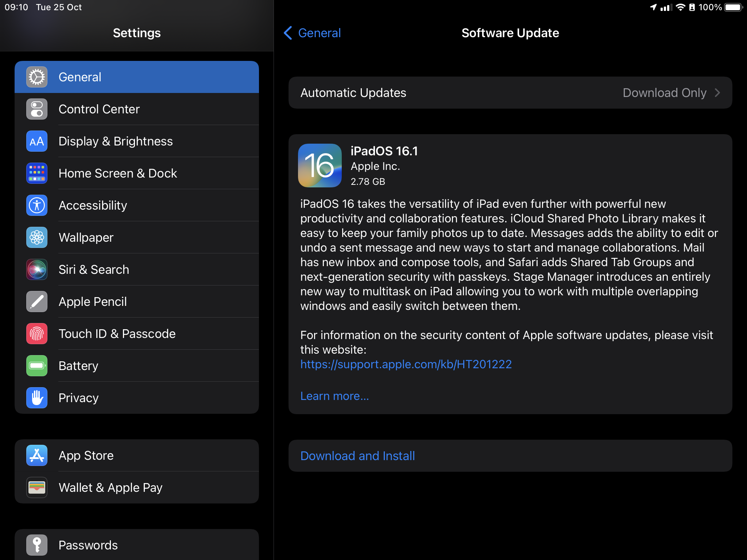747x560 pixels.
Task: Tap the battery indicator in status bar
Action: (x=734, y=7)
